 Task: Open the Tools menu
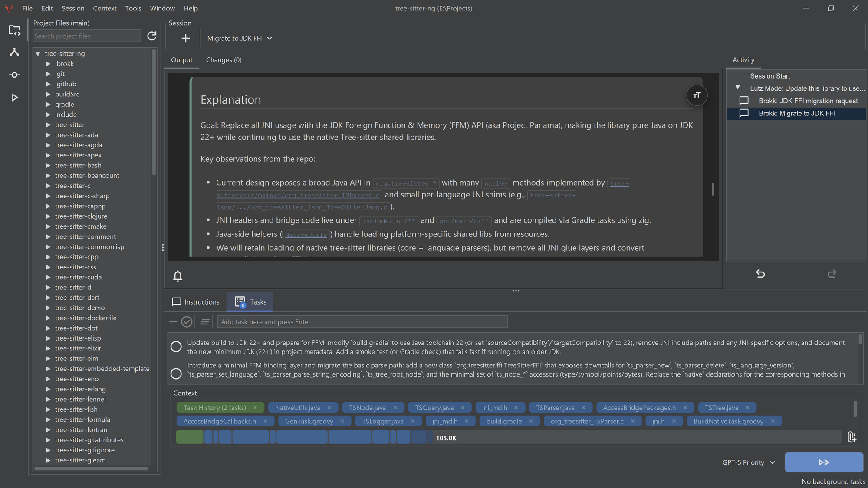pyautogui.click(x=133, y=8)
